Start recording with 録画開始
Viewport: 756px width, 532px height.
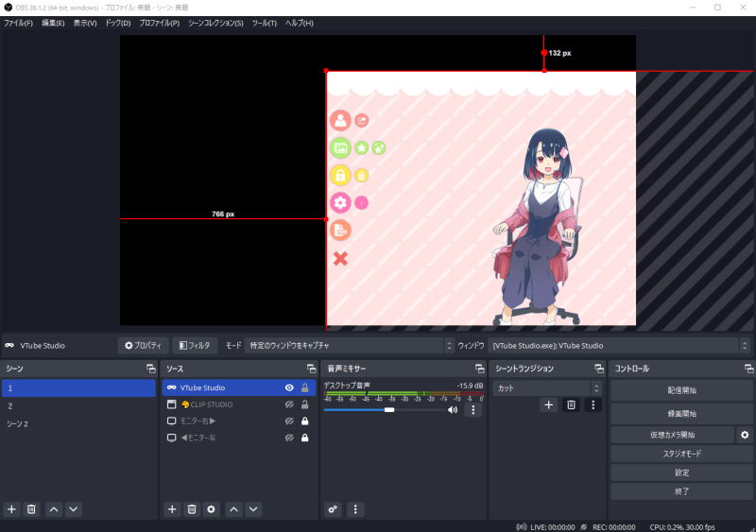[x=681, y=414]
